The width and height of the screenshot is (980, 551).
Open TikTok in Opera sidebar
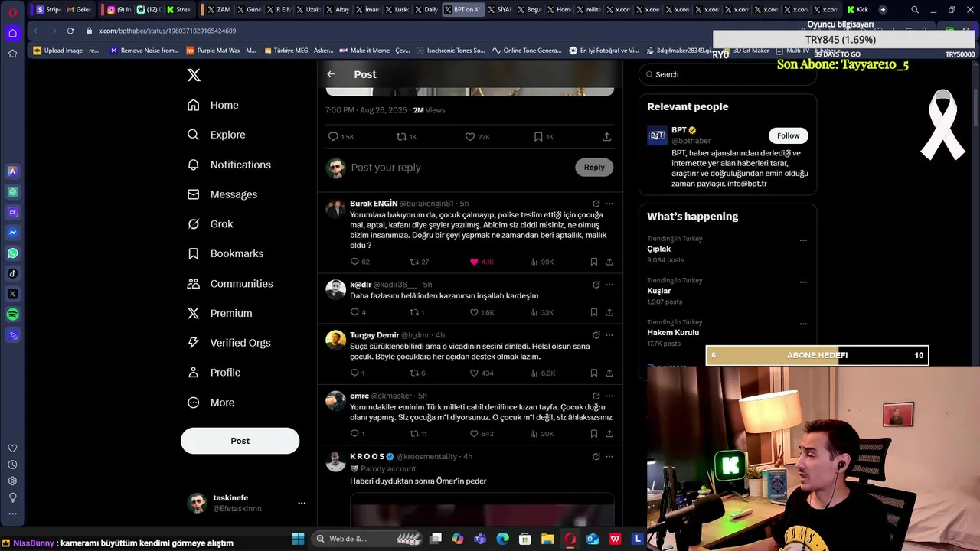12,273
